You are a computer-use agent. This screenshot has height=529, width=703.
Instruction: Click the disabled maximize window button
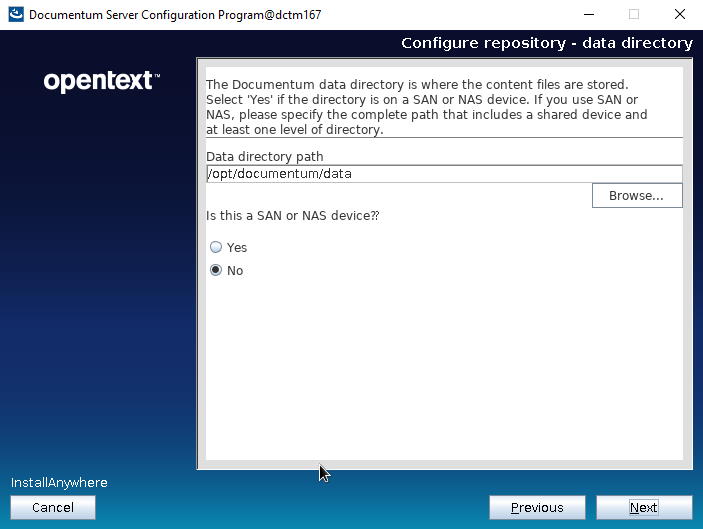(633, 15)
